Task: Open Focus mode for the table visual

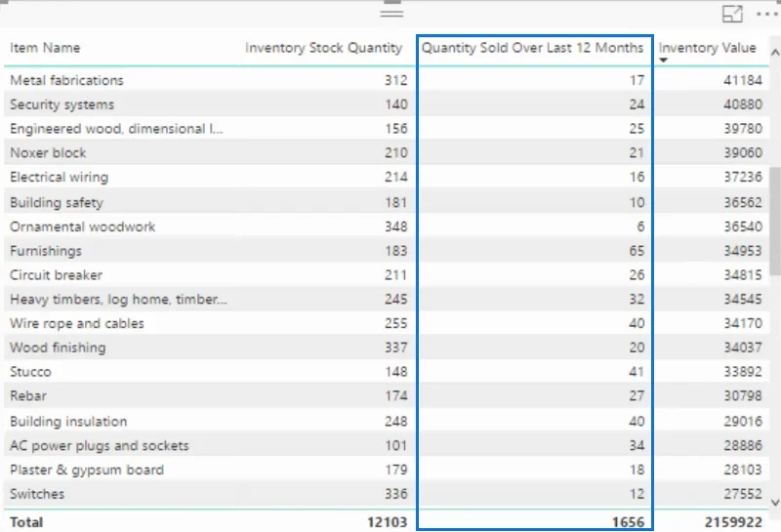Action: tap(732, 14)
